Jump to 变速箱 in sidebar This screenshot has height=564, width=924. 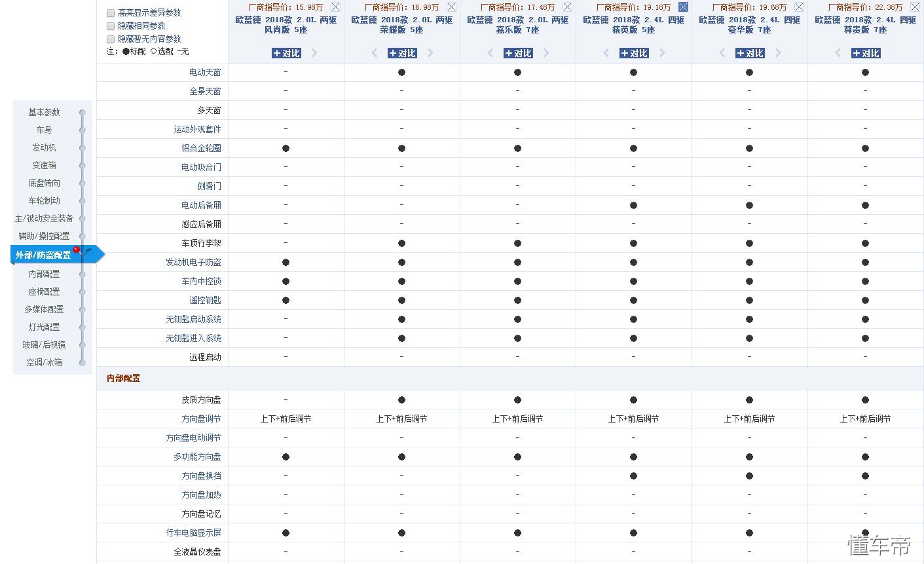pos(44,165)
